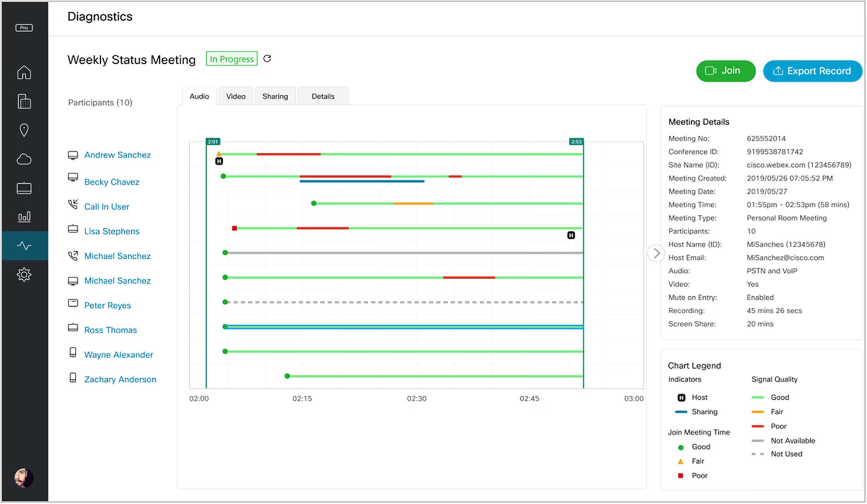The width and height of the screenshot is (867, 504).
Task: Select the diagnostics pulse icon in sidebar
Action: point(24,246)
